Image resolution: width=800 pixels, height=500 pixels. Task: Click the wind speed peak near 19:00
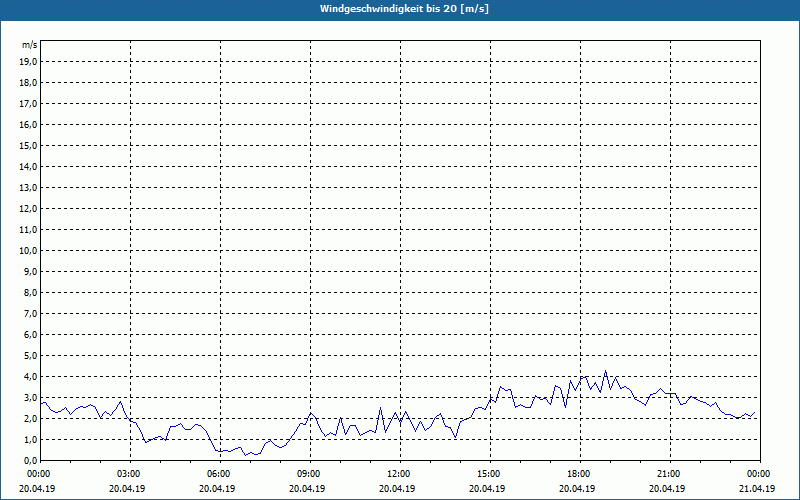pyautogui.click(x=606, y=371)
